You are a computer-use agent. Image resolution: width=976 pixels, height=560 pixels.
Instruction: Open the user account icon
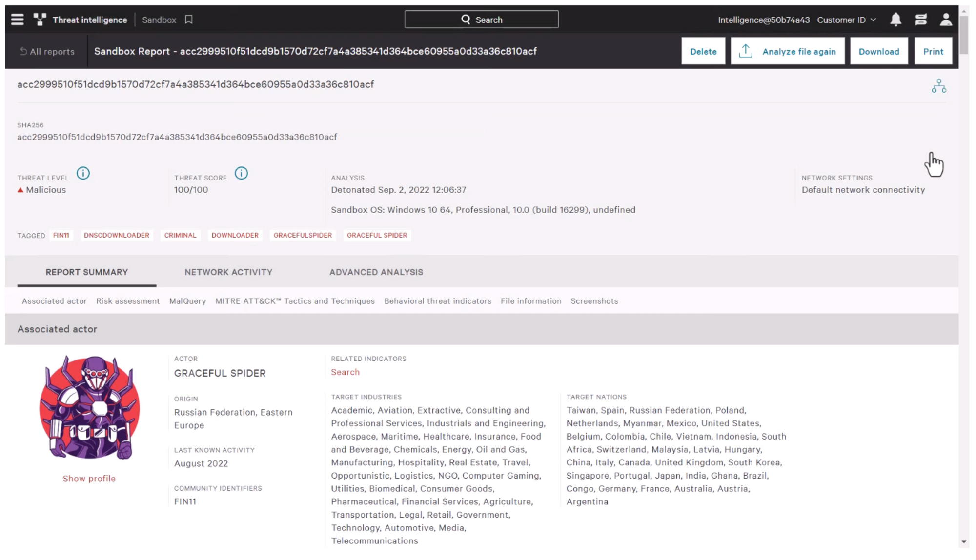coord(946,20)
